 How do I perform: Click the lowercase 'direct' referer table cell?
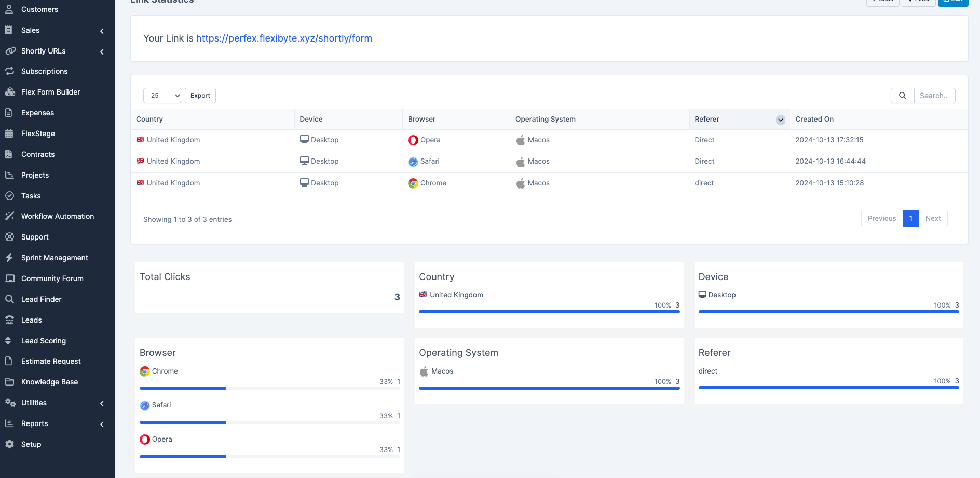704,183
